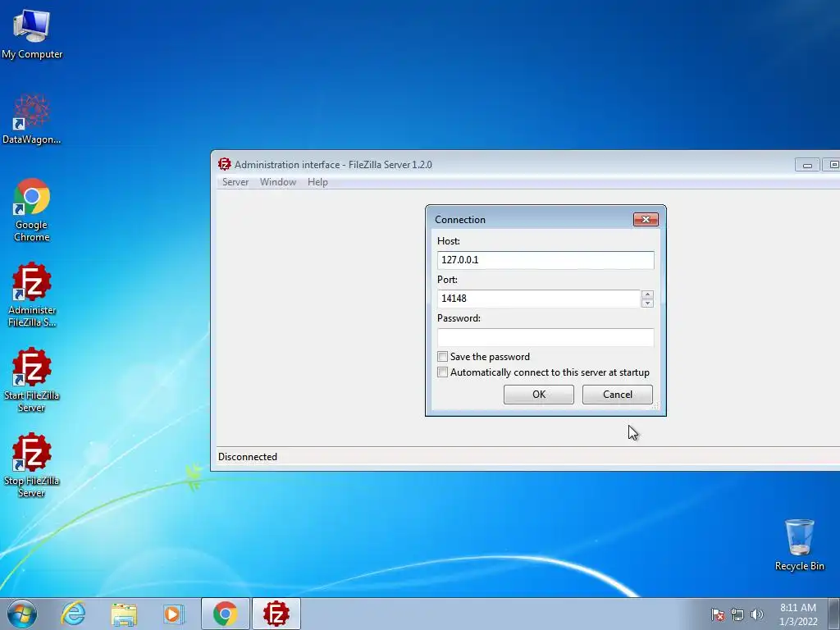Decrease port with spinner down arrow
Image resolution: width=840 pixels, height=630 pixels.
pos(647,304)
